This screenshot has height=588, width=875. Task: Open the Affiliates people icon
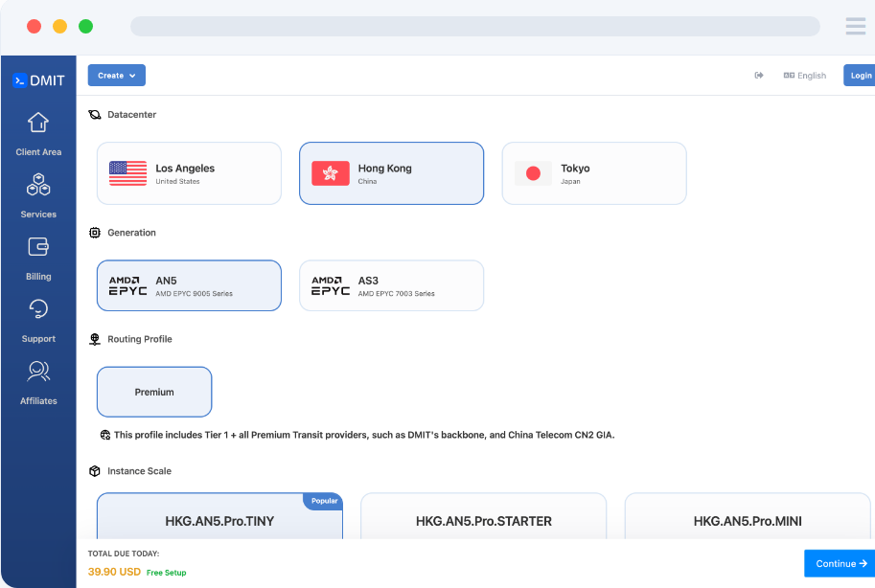tap(38, 371)
